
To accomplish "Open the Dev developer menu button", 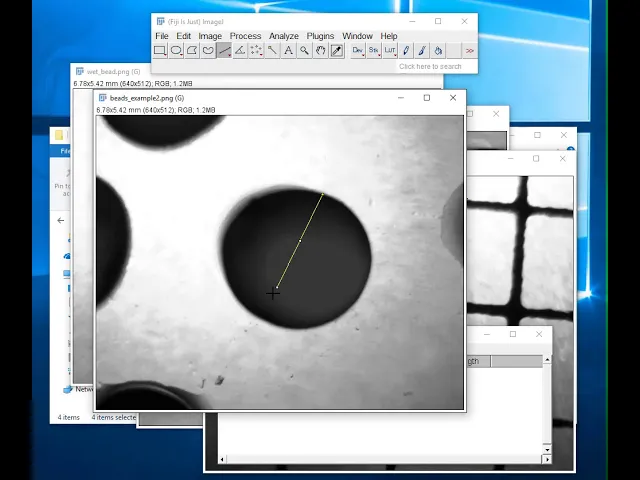I will click(358, 51).
